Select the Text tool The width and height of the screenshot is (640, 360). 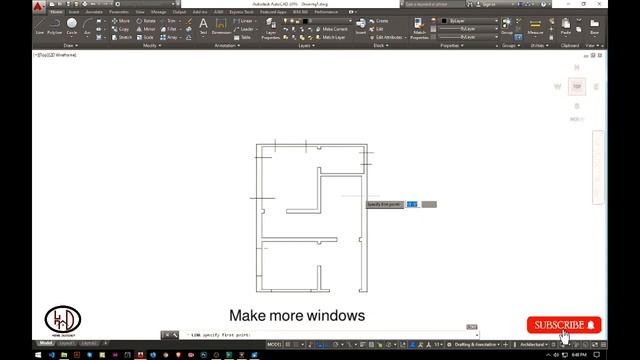[203, 26]
